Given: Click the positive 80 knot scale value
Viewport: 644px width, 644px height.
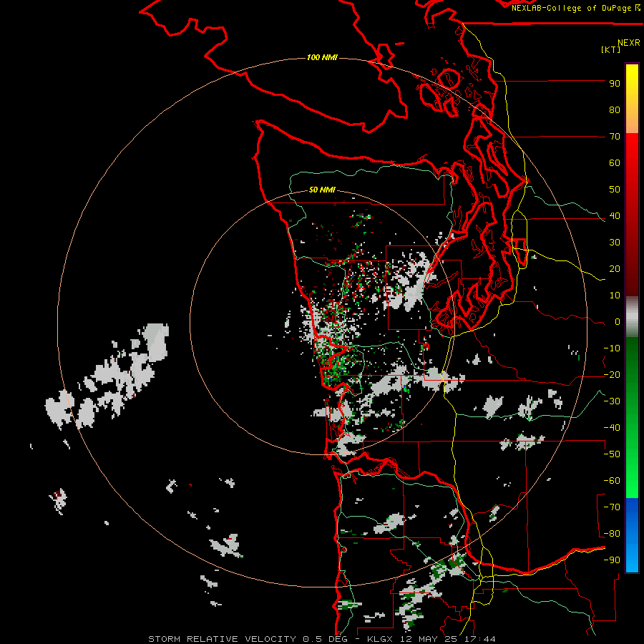Looking at the screenshot, I should tap(615, 110).
